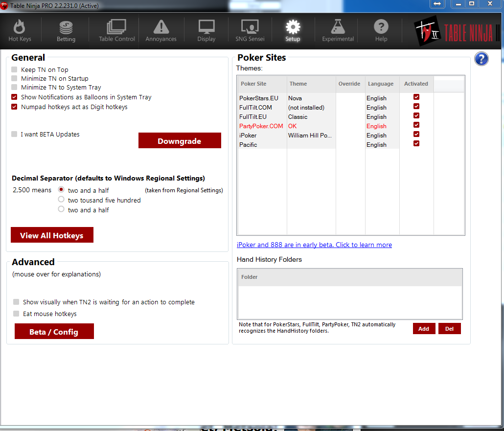
Task: Click Del hand history folder button
Action: tap(449, 328)
